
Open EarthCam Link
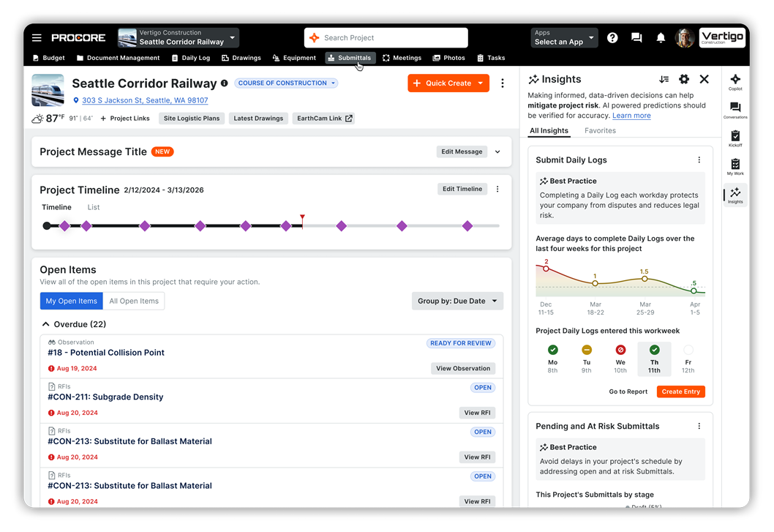pyautogui.click(x=324, y=119)
